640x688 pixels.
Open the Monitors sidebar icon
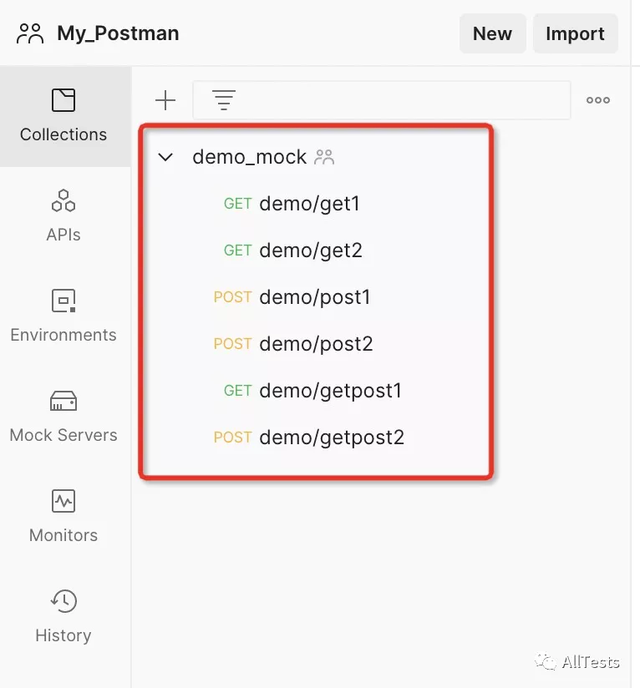coord(64,501)
